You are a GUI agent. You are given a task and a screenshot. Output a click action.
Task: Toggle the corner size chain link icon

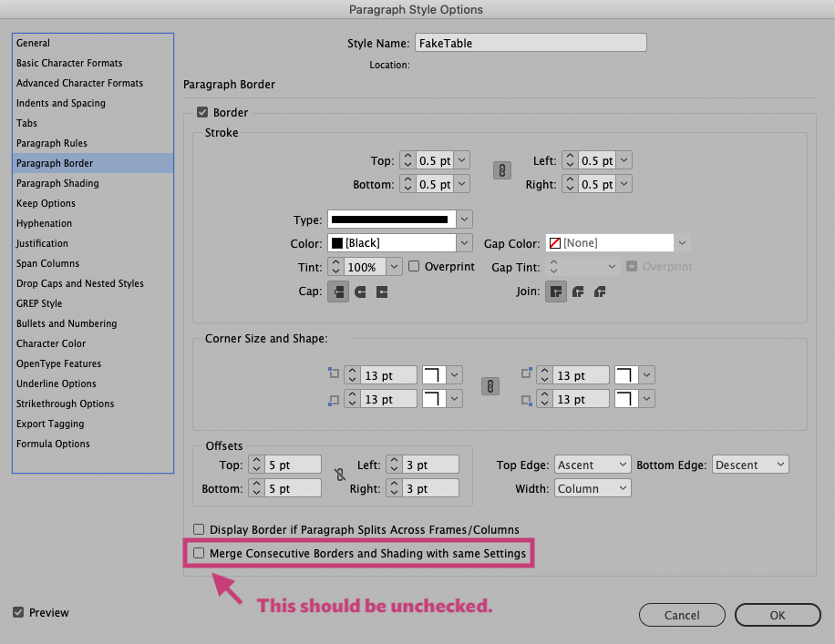490,386
